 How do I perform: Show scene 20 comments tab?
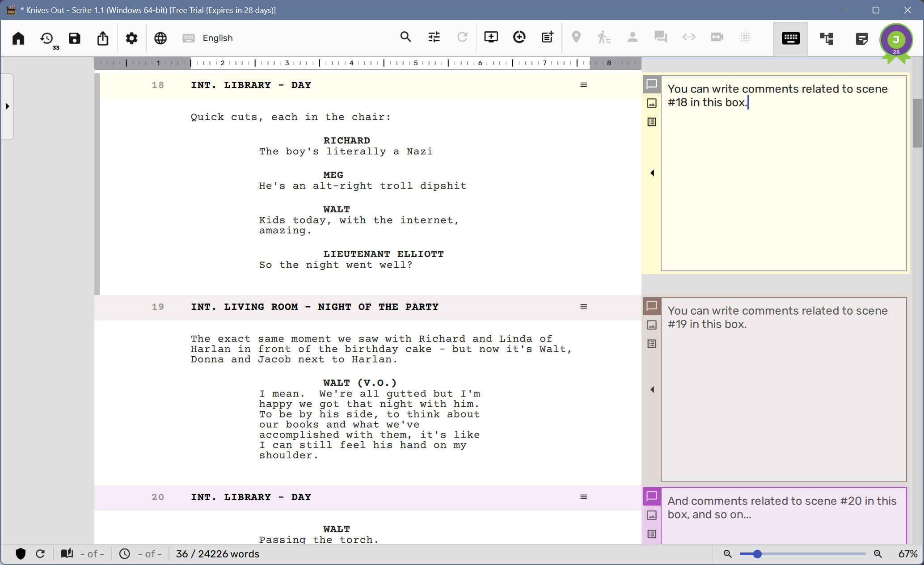[x=652, y=496]
